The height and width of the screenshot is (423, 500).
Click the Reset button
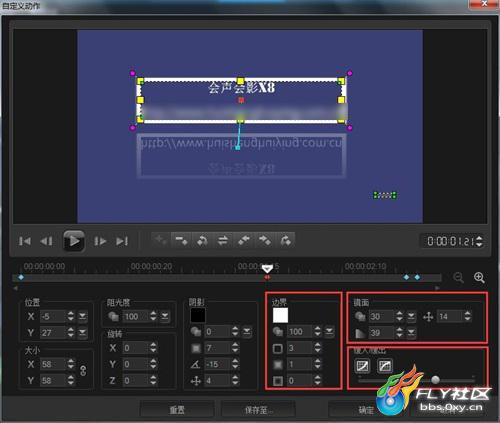click(x=177, y=410)
